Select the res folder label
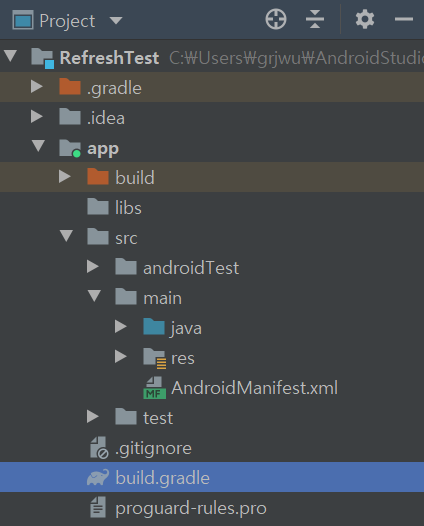The height and width of the screenshot is (526, 424). (183, 359)
